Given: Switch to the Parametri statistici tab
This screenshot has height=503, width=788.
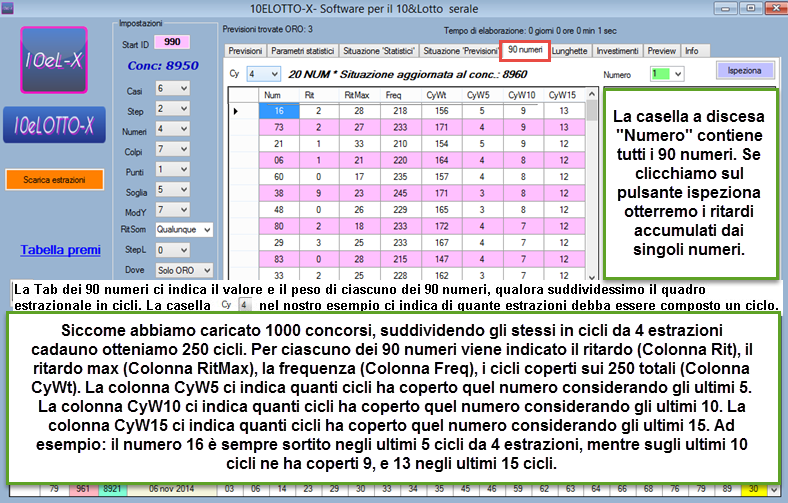Looking at the screenshot, I should click(303, 51).
